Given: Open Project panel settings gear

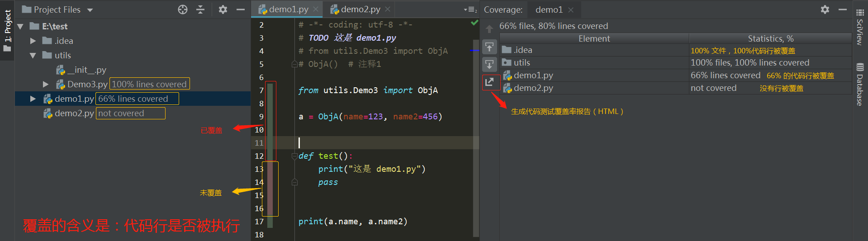Looking at the screenshot, I should [x=223, y=9].
